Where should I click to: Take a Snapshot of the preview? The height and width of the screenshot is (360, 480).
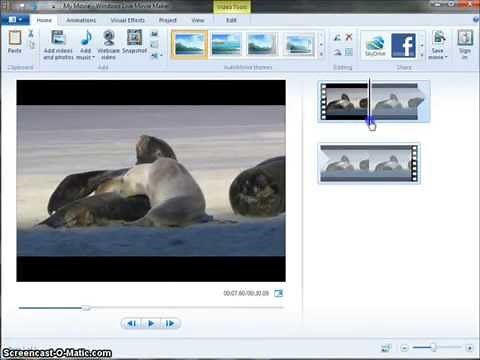coord(134,42)
